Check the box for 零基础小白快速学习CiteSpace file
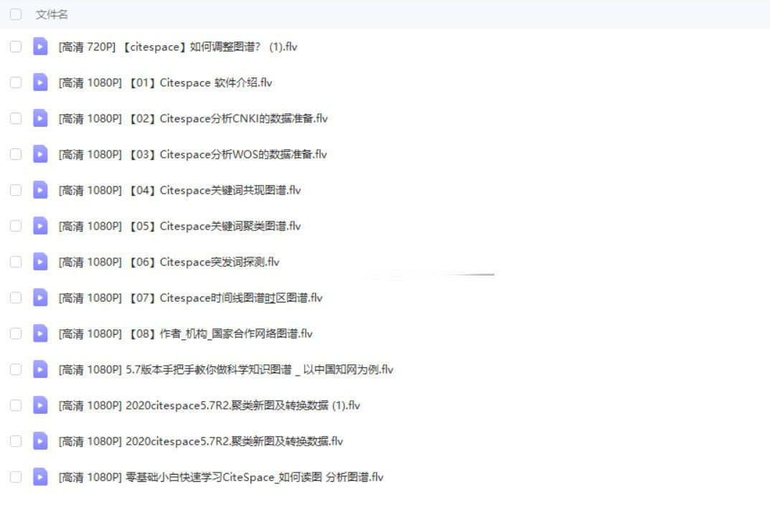This screenshot has width=770, height=532. [x=16, y=477]
